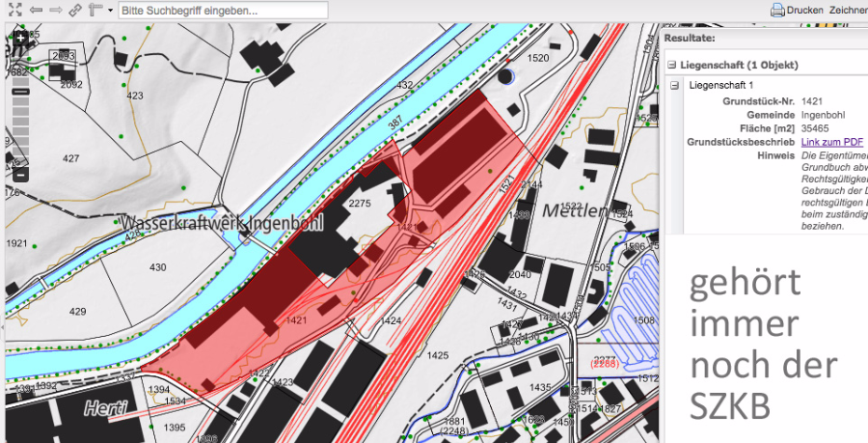Open the Zeichnen menu item

(x=848, y=11)
